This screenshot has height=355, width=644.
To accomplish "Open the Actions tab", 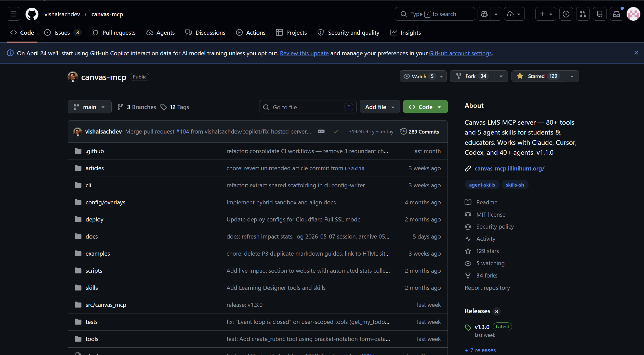I will coord(251,33).
